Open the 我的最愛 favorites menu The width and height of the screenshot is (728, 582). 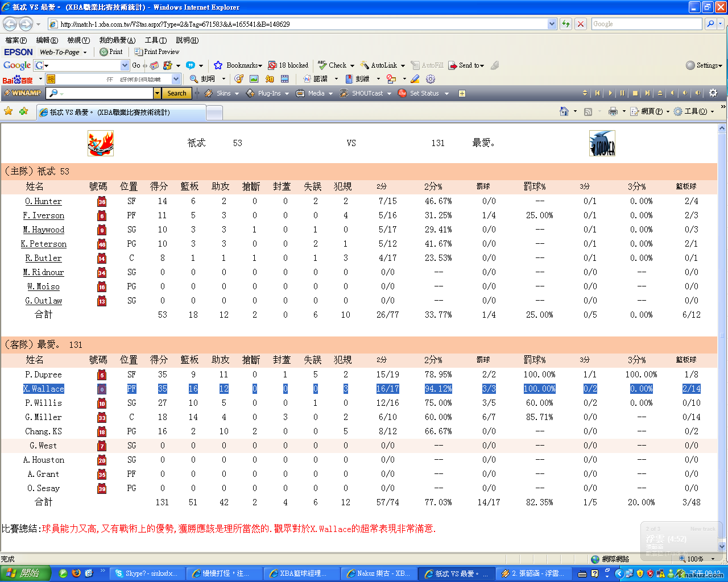(x=117, y=40)
